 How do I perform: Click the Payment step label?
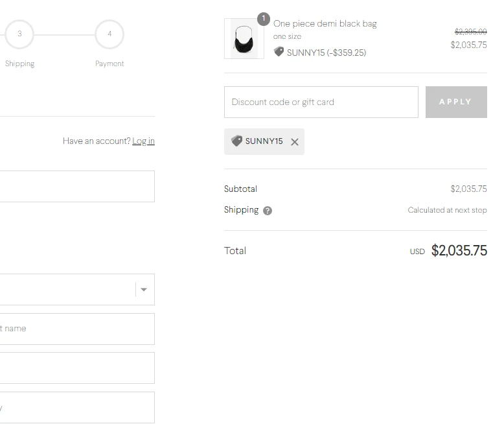point(109,64)
